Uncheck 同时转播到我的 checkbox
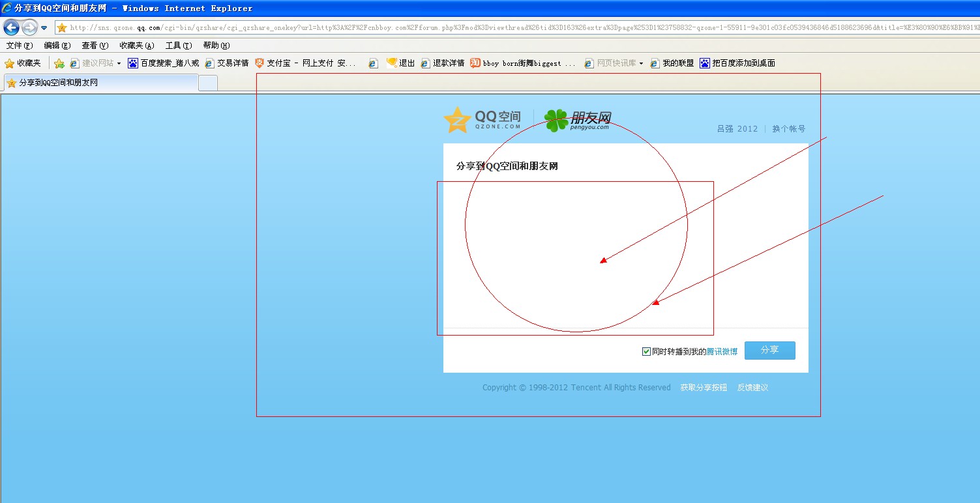Screen dimensions: 980x503 pyautogui.click(x=646, y=351)
